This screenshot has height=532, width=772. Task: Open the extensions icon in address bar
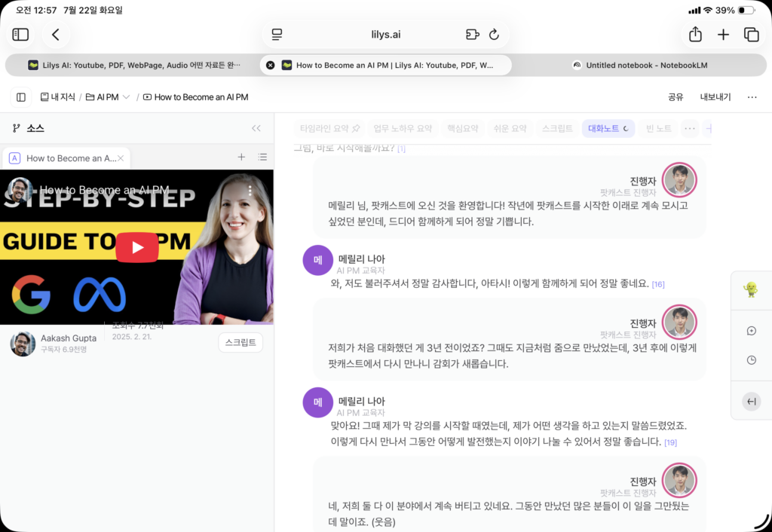pyautogui.click(x=472, y=35)
